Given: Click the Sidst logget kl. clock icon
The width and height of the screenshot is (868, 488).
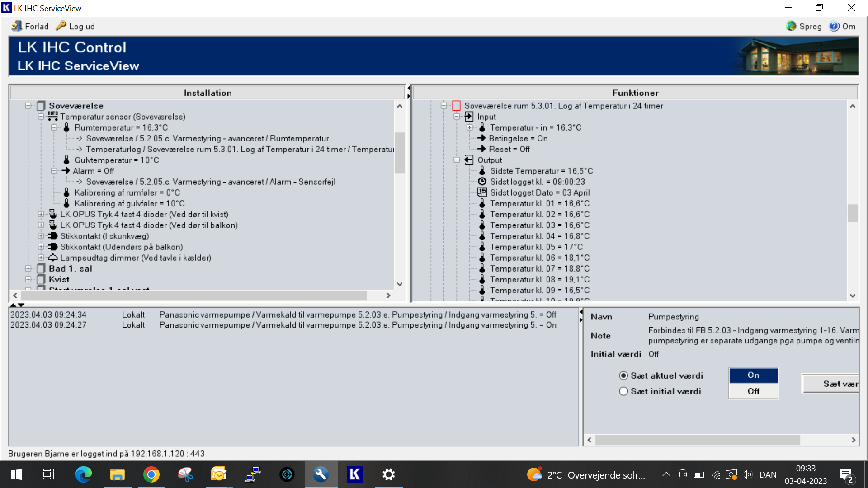Looking at the screenshot, I should [x=482, y=182].
